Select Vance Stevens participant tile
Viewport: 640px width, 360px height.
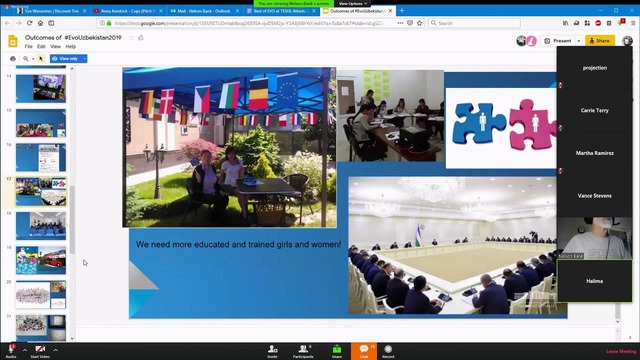[594, 196]
